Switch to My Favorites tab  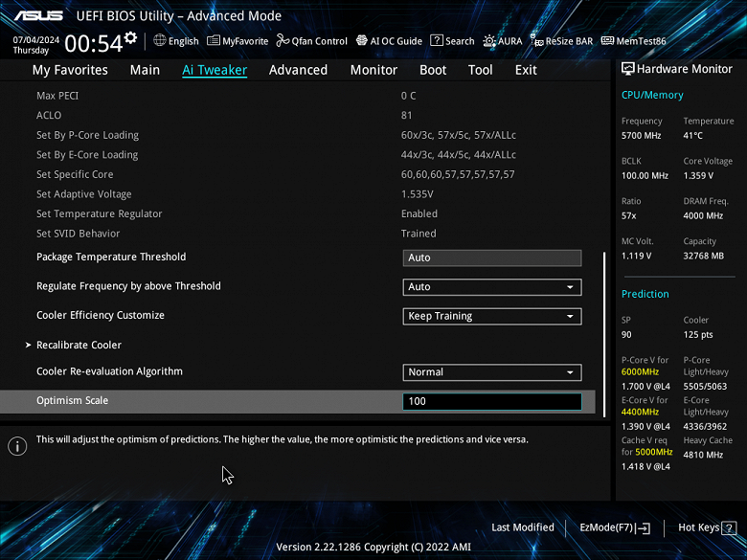coord(70,70)
